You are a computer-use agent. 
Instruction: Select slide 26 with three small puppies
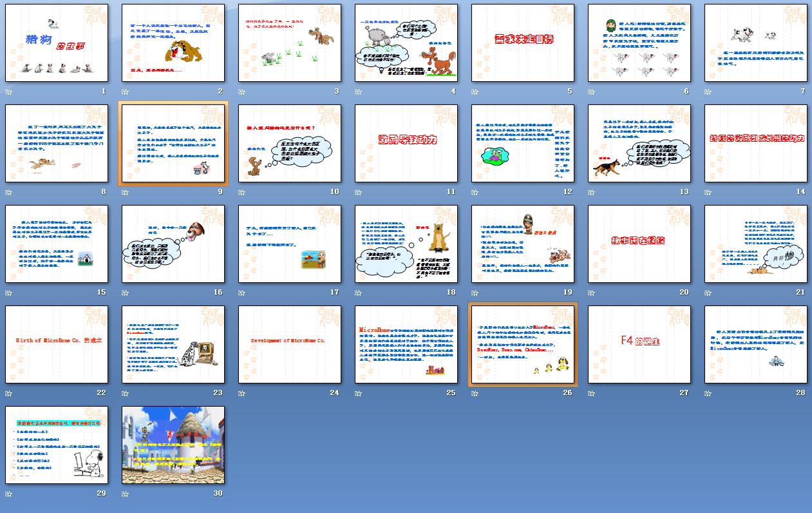(x=523, y=344)
